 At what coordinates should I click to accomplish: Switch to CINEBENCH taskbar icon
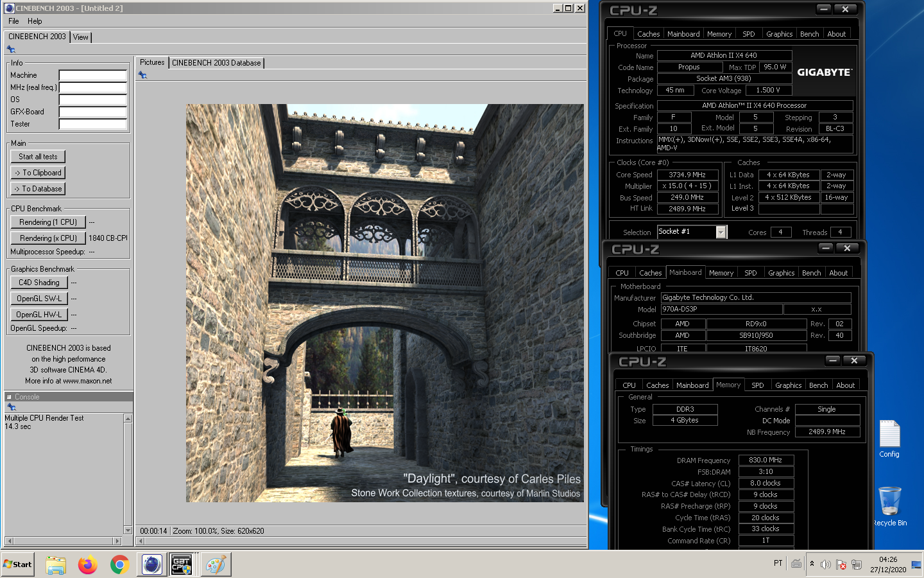[x=152, y=565]
